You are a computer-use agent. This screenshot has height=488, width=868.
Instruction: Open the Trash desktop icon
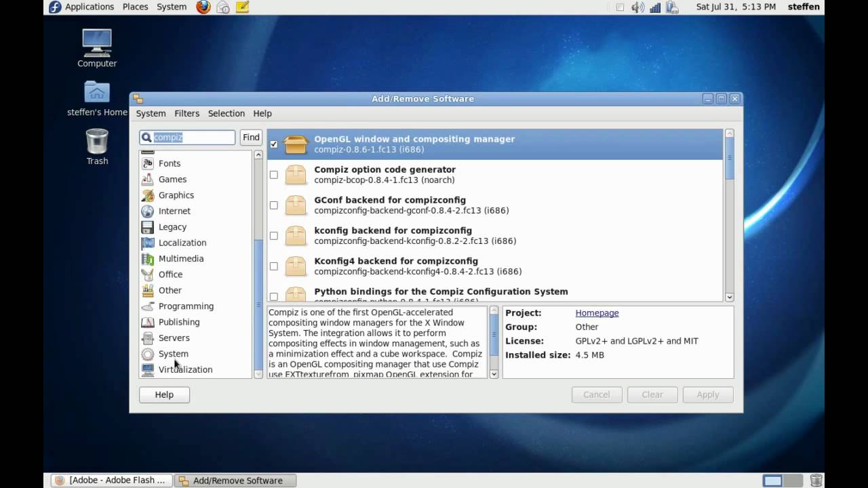pyautogui.click(x=97, y=141)
